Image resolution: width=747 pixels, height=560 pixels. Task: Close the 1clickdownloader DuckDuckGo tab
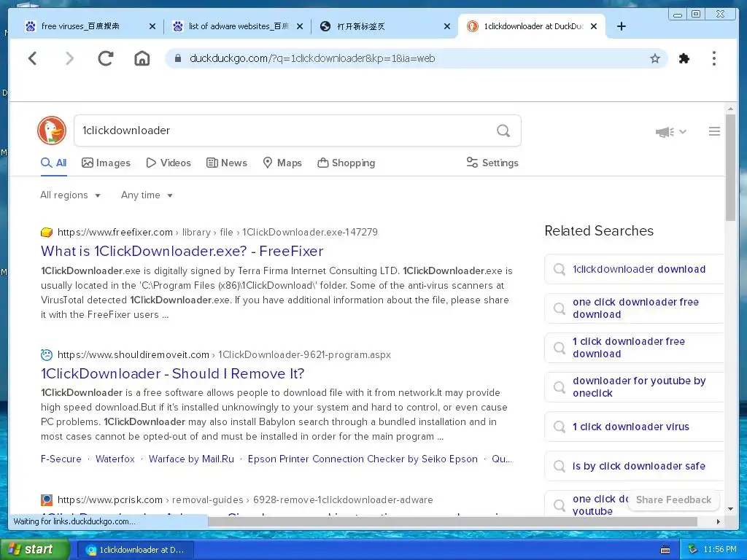coord(594,27)
